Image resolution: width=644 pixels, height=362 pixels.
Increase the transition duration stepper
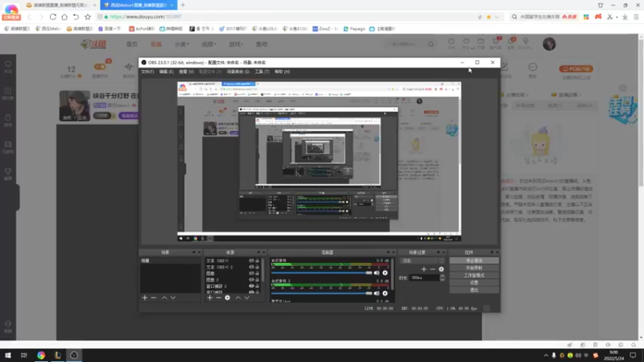442,276
